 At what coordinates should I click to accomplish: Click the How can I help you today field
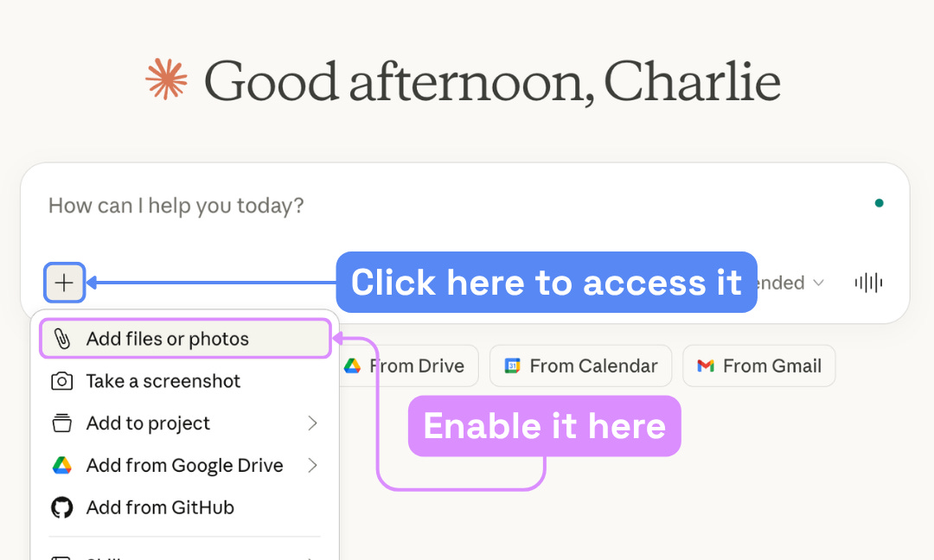click(176, 206)
